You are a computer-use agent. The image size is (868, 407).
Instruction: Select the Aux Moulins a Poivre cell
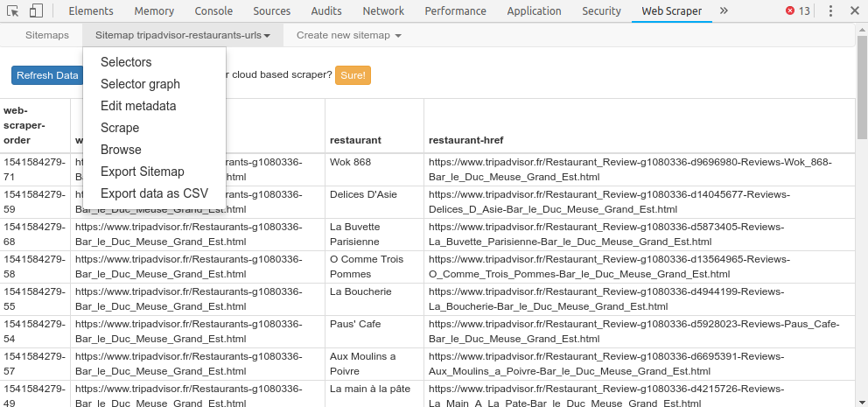(x=374, y=364)
